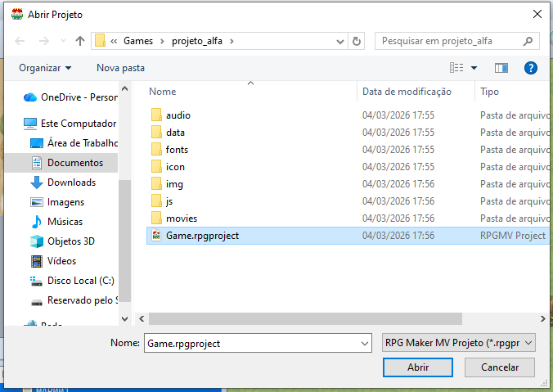
Task: Select Disco Local (C:) drive
Action: 72,281
